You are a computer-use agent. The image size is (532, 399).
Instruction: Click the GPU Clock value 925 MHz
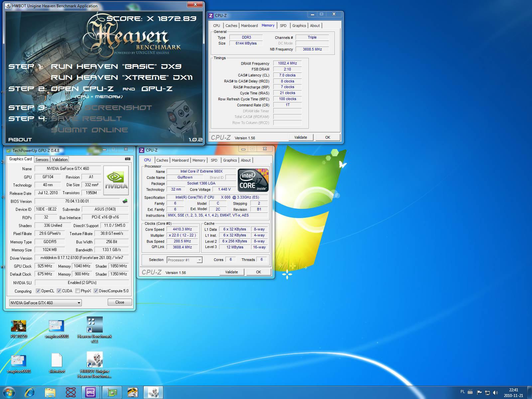tap(45, 266)
